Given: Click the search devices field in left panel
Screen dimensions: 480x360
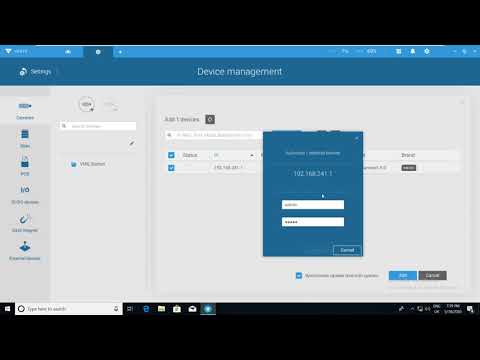Looking at the screenshot, I should tap(98, 126).
